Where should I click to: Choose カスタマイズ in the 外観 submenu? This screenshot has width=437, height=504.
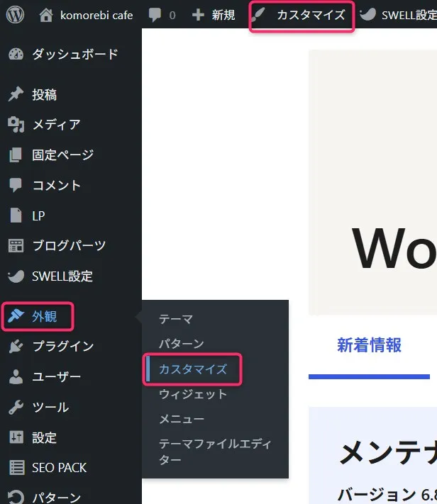193,369
